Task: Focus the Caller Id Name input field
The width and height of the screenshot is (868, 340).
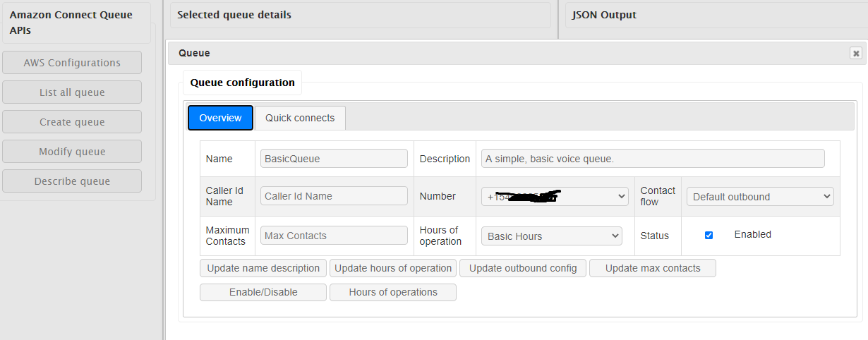Action: point(334,196)
